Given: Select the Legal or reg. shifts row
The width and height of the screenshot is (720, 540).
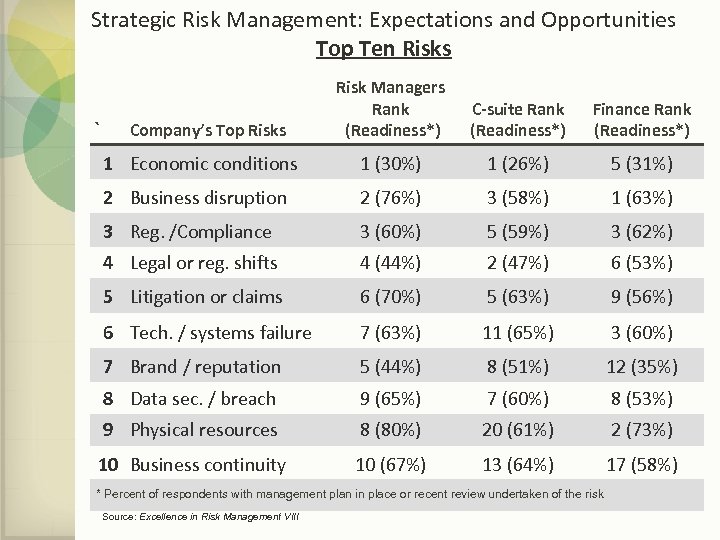Looking at the screenshot, I should click(204, 263).
